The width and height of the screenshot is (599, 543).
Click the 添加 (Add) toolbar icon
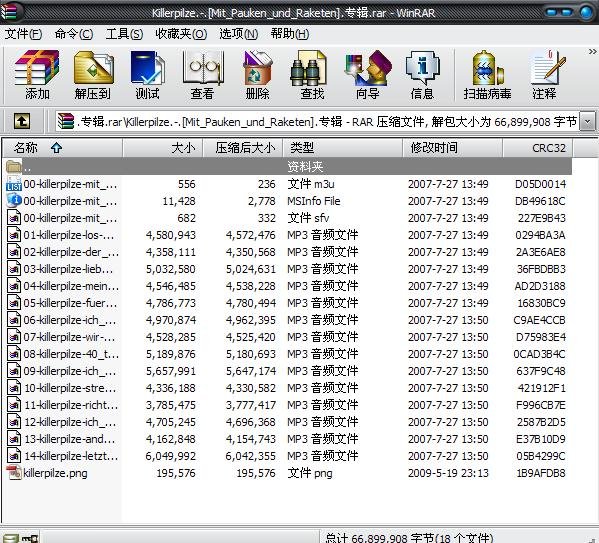37,75
